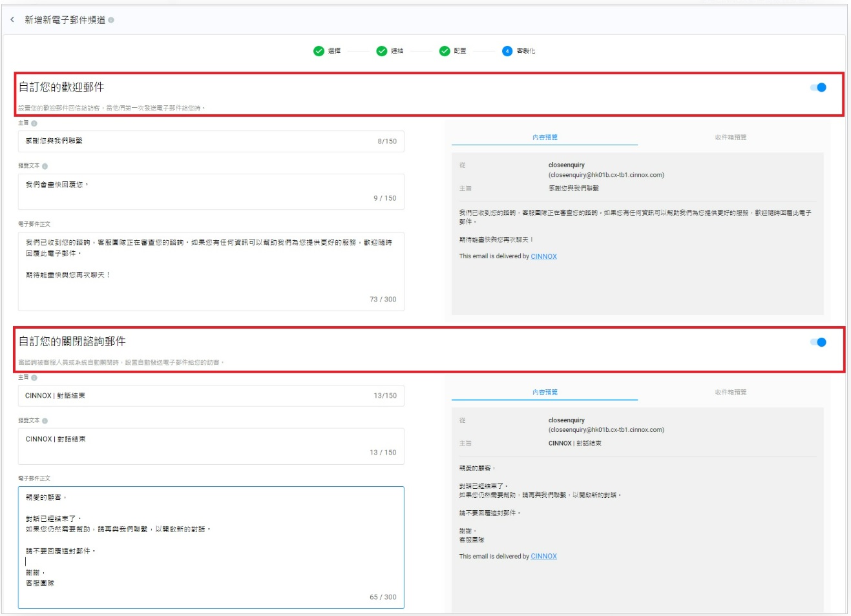Click the 主旨 info icon in close enquiry section
Viewport: 851px width, 616px height.
[x=34, y=378]
